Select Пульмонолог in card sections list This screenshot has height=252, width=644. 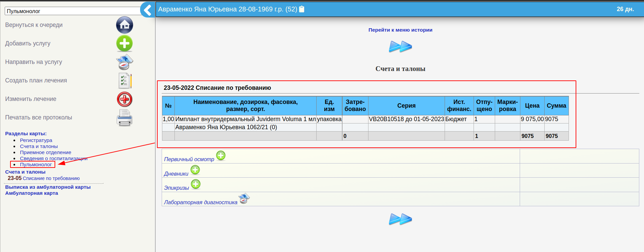[x=36, y=165]
